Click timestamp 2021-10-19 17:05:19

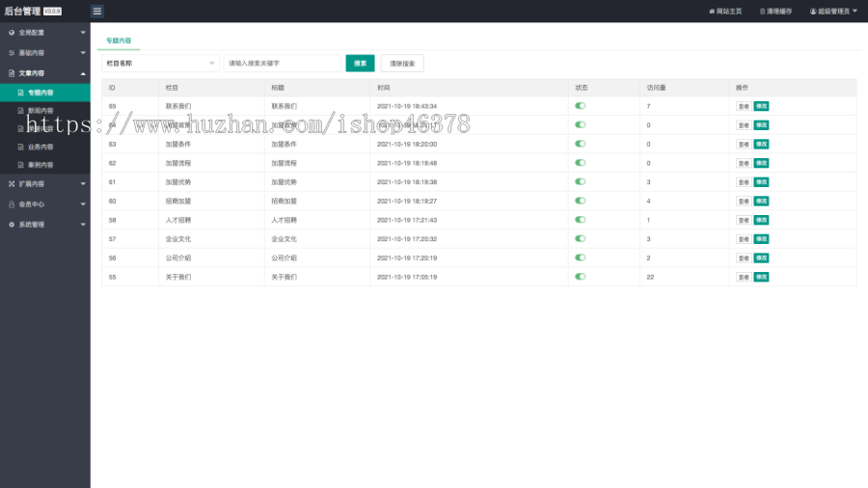point(407,277)
